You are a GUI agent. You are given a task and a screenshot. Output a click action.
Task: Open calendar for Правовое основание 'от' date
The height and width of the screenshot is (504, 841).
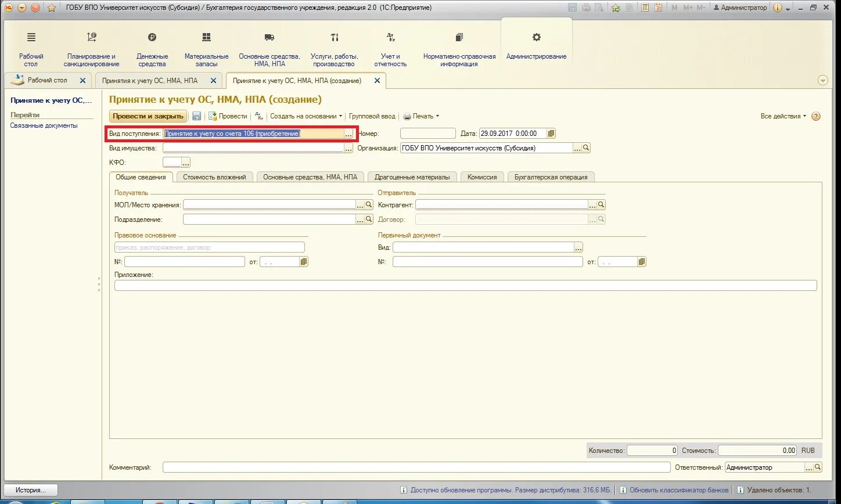click(304, 262)
